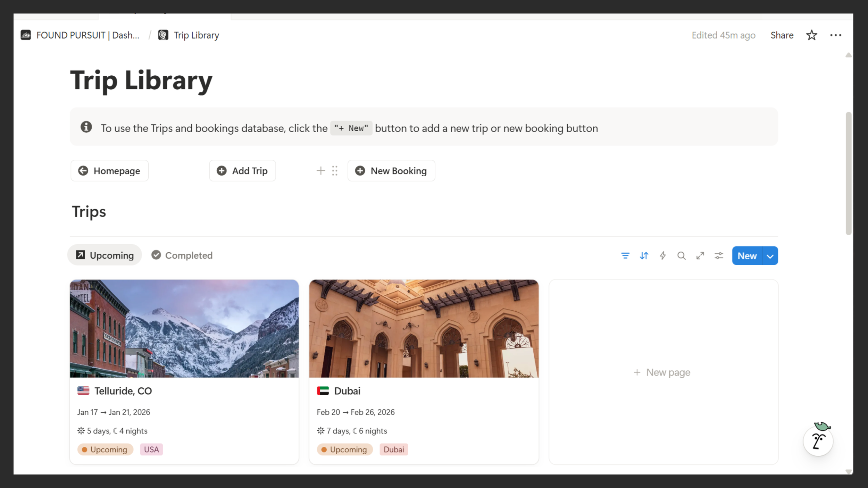The height and width of the screenshot is (488, 868).
Task: Click the vertical scrollbar thumb
Action: (x=848, y=174)
